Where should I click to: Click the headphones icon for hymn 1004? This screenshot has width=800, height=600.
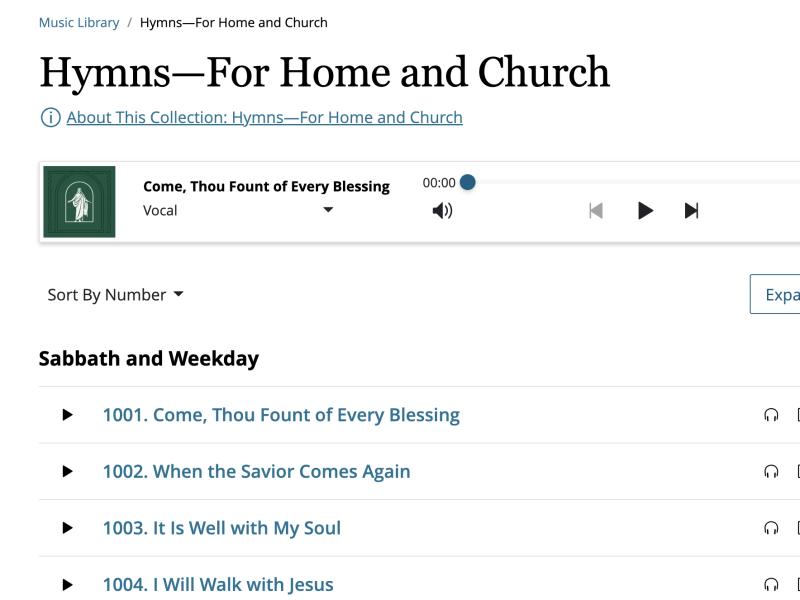771,584
